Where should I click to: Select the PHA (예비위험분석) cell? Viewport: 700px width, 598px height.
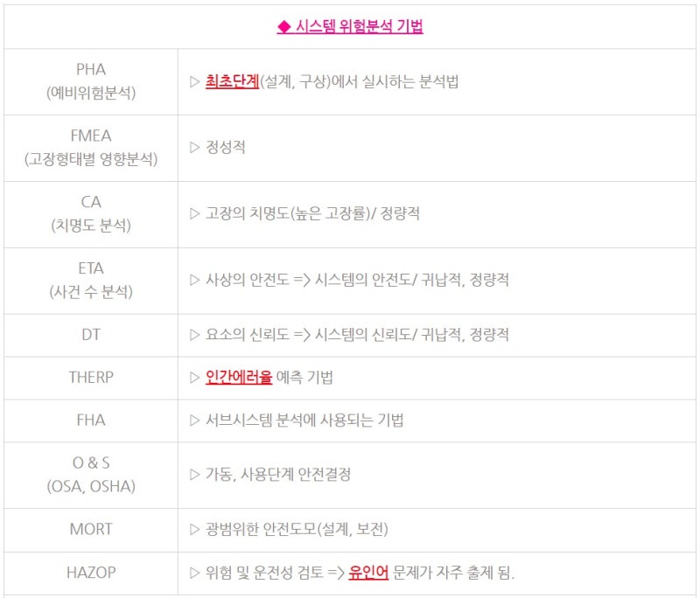tap(91, 81)
